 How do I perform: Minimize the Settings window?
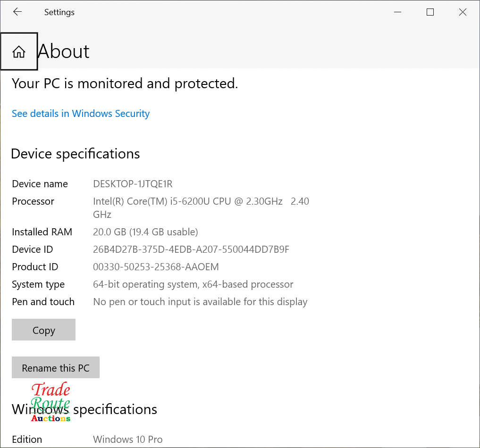397,12
